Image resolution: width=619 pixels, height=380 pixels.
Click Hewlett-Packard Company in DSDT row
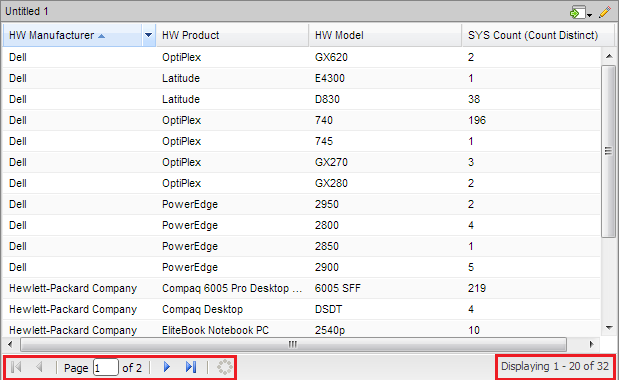pos(73,309)
